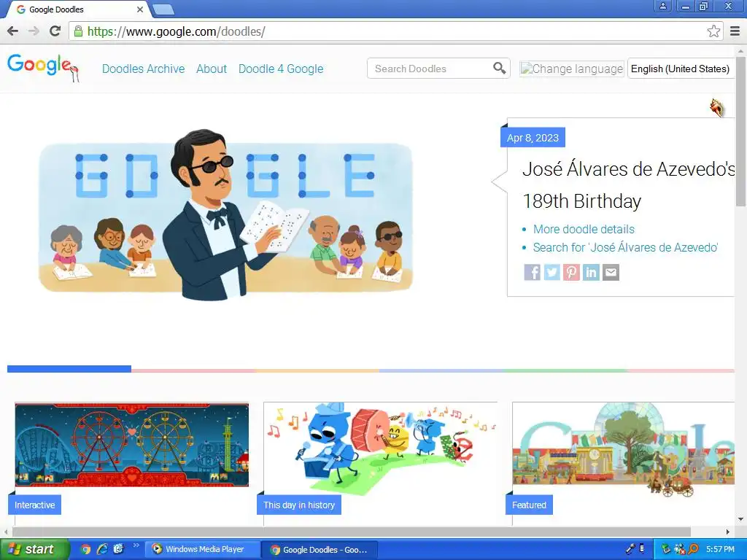Image resolution: width=747 pixels, height=560 pixels.
Task: Launch Internet Explorer from quick launch
Action: (102, 550)
